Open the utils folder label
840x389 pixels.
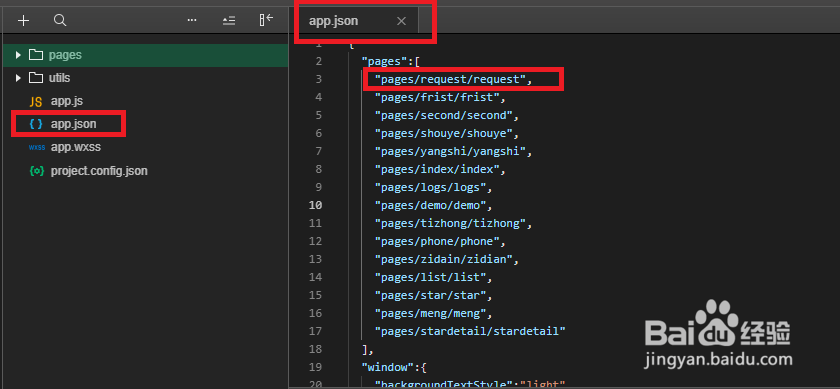(x=59, y=78)
